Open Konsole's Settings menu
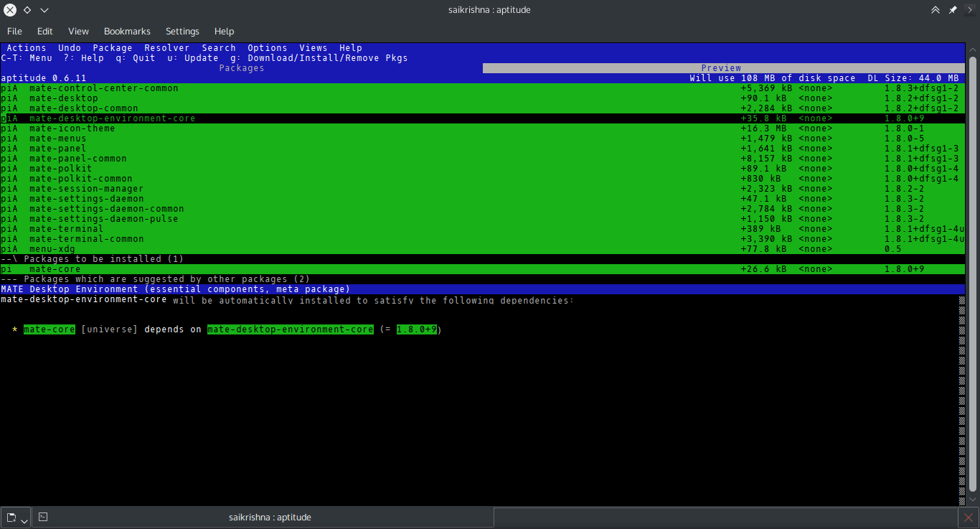This screenshot has height=529, width=980. [x=182, y=31]
